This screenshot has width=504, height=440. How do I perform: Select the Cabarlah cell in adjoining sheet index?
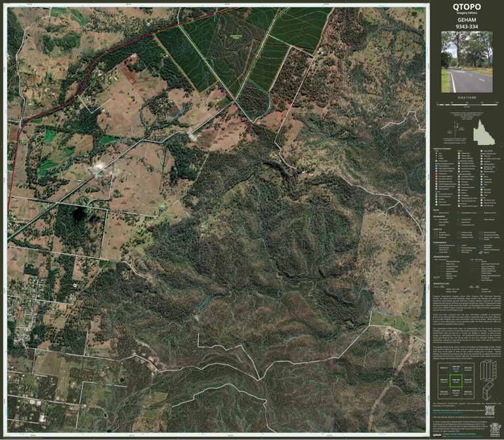[444, 381]
